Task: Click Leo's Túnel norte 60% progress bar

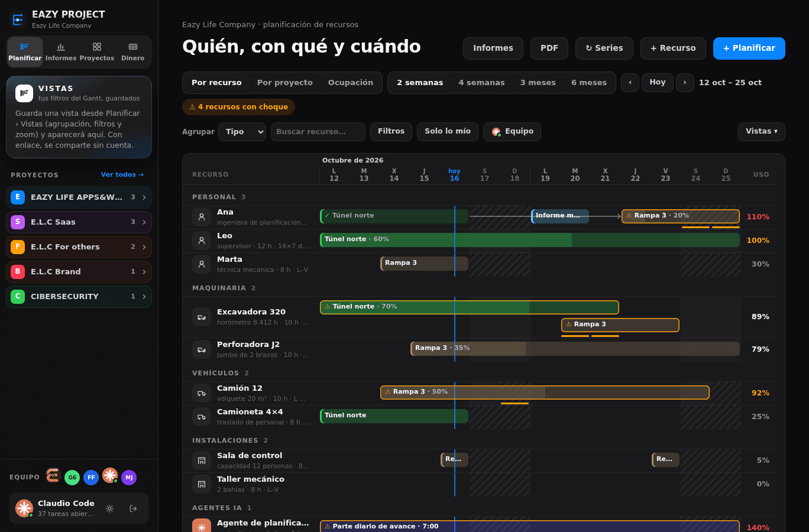Action: coord(530,240)
